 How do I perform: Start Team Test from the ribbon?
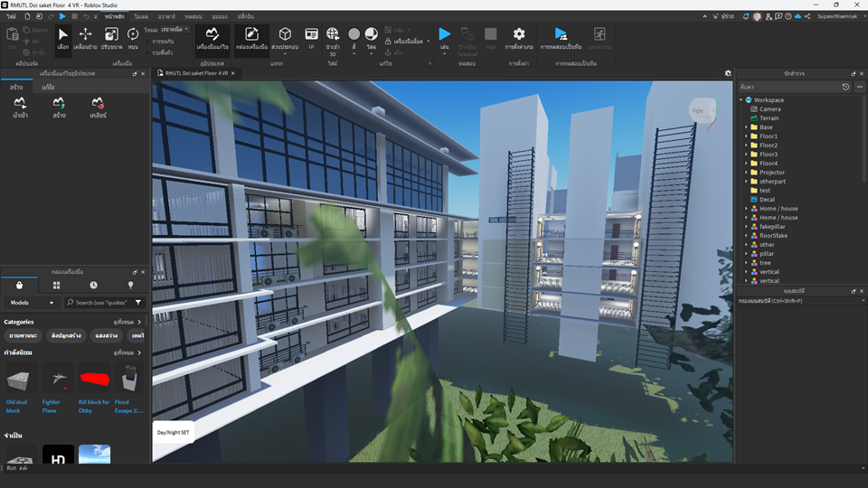(561, 39)
